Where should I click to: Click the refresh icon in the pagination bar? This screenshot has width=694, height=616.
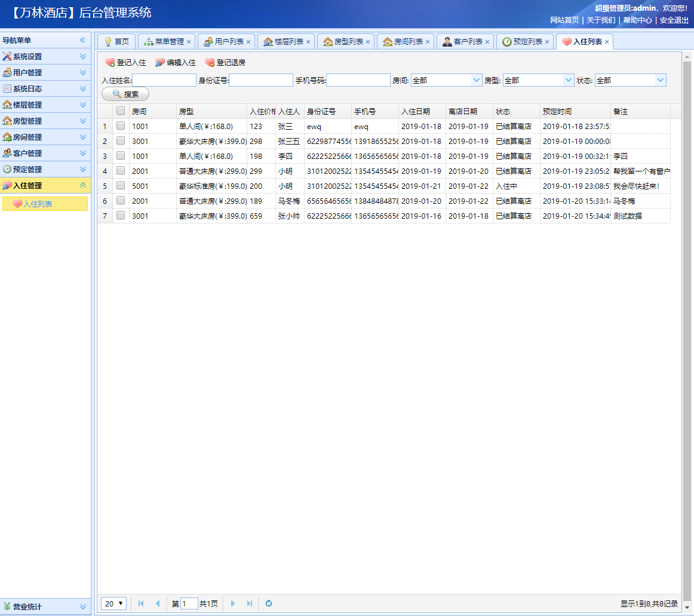pyautogui.click(x=269, y=603)
